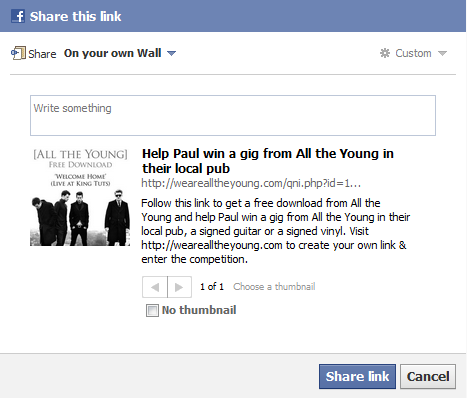Enable the No thumbnail checkbox
The height and width of the screenshot is (398, 467).
pos(152,310)
